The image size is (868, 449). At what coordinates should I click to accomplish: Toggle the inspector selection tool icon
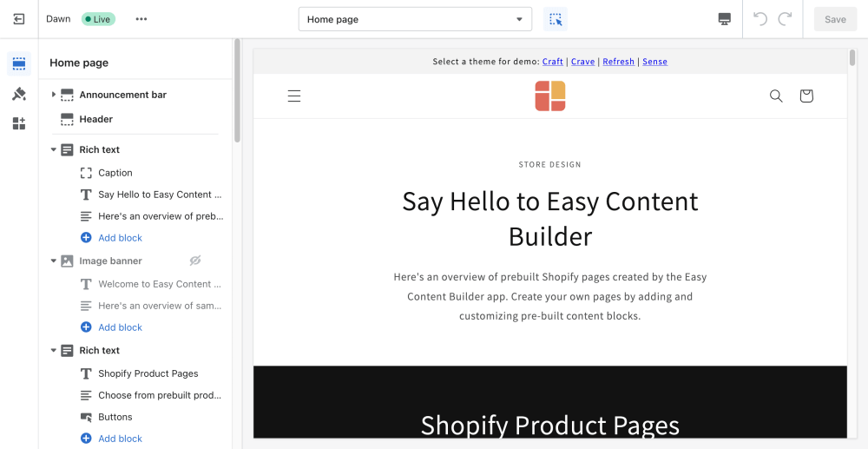pos(556,19)
